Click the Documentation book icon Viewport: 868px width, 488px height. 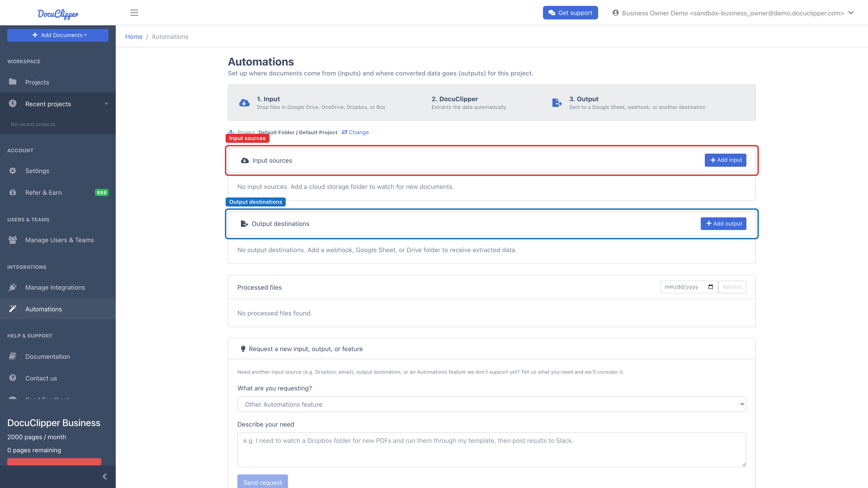[12, 356]
